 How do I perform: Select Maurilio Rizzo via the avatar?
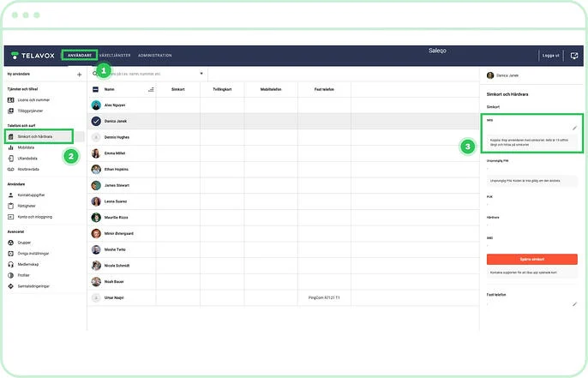tap(96, 218)
